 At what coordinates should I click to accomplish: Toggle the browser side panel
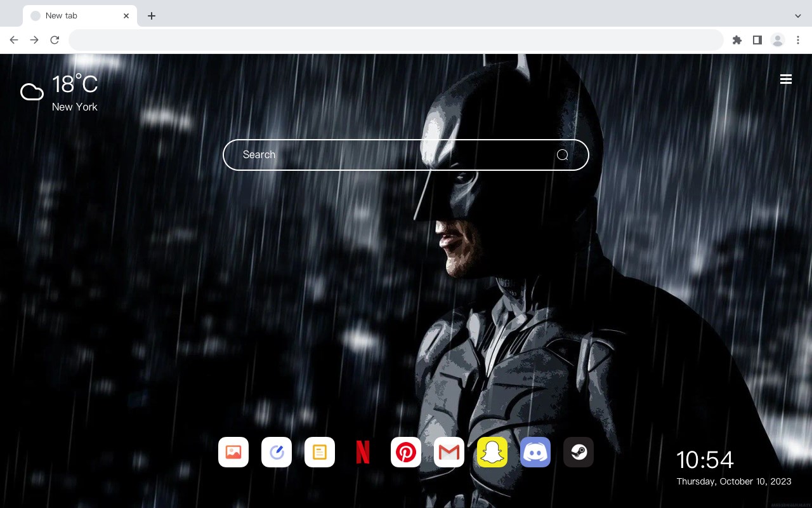[757, 40]
